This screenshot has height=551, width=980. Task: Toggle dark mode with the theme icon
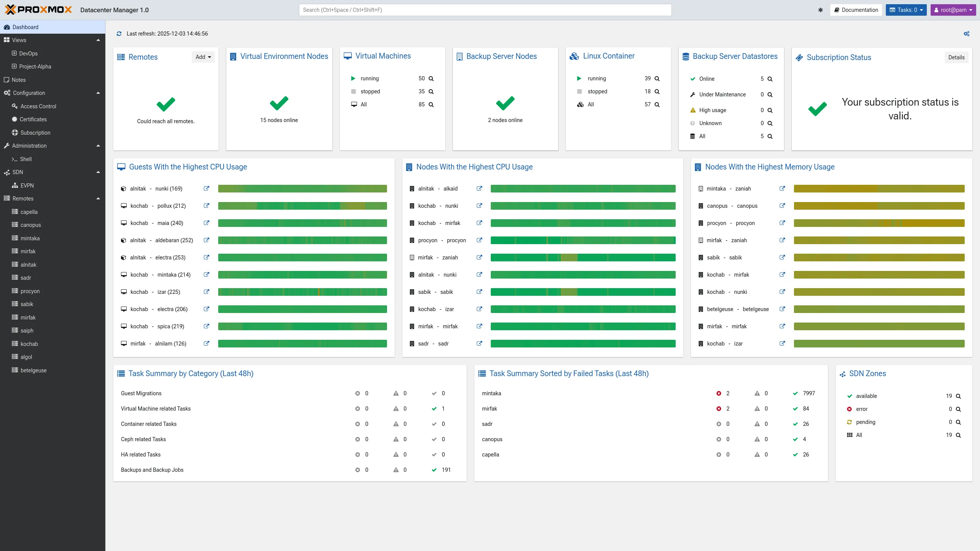coord(821,10)
